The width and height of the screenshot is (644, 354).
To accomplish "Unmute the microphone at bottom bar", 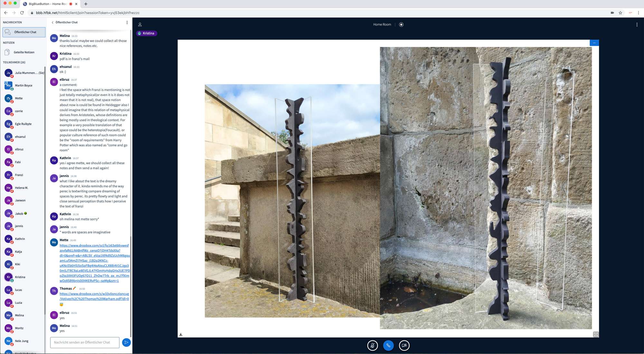I will (372, 345).
